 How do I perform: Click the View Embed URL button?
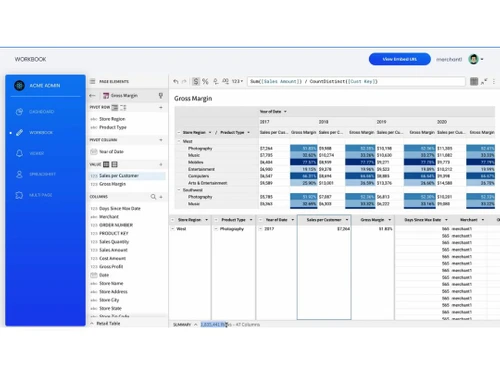click(400, 59)
